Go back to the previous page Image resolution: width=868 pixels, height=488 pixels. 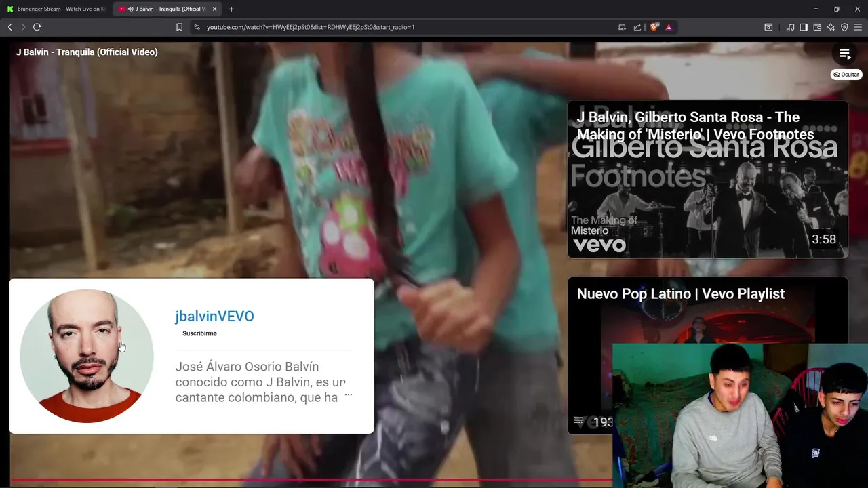[9, 27]
